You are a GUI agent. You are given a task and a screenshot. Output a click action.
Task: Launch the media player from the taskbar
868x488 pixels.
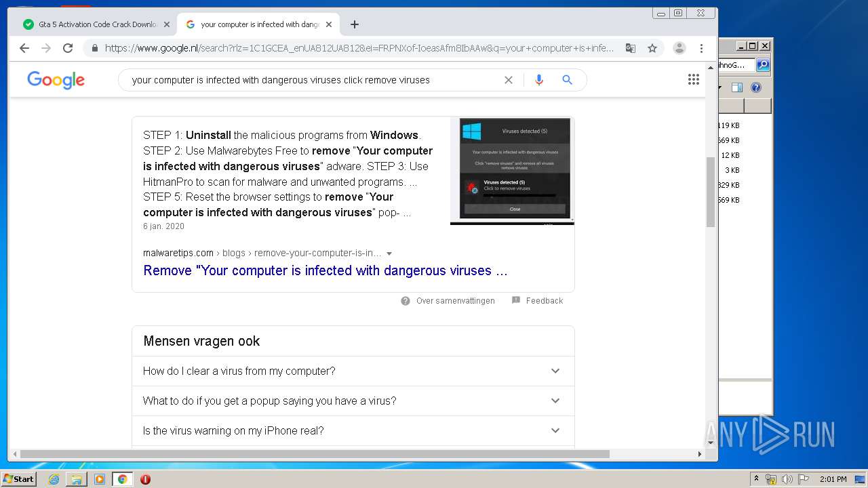(100, 479)
